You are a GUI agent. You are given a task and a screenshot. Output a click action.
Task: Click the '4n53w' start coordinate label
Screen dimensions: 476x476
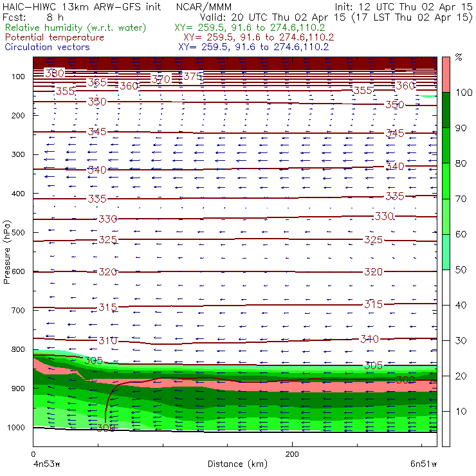tap(46, 464)
